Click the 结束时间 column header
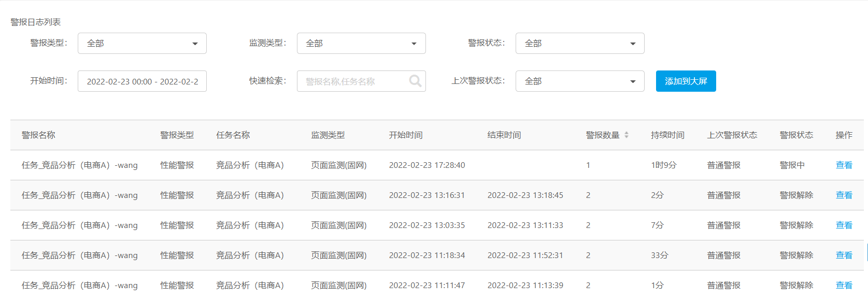 (504, 135)
